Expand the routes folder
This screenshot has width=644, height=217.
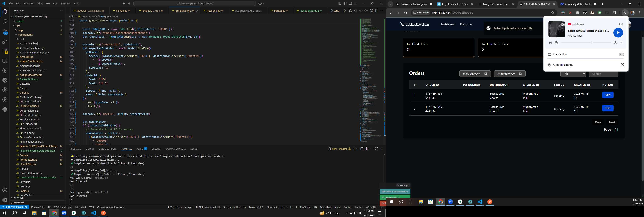(x=20, y=21)
